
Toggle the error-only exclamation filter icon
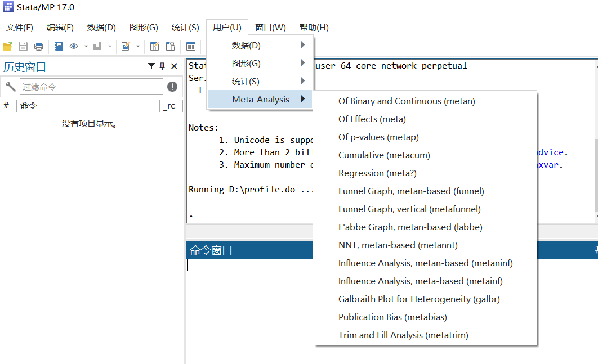172,87
